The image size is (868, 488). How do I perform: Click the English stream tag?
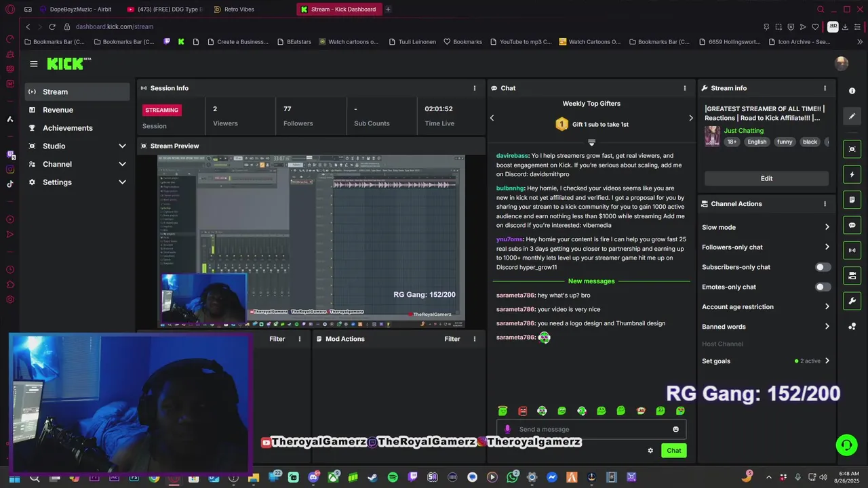tap(757, 142)
